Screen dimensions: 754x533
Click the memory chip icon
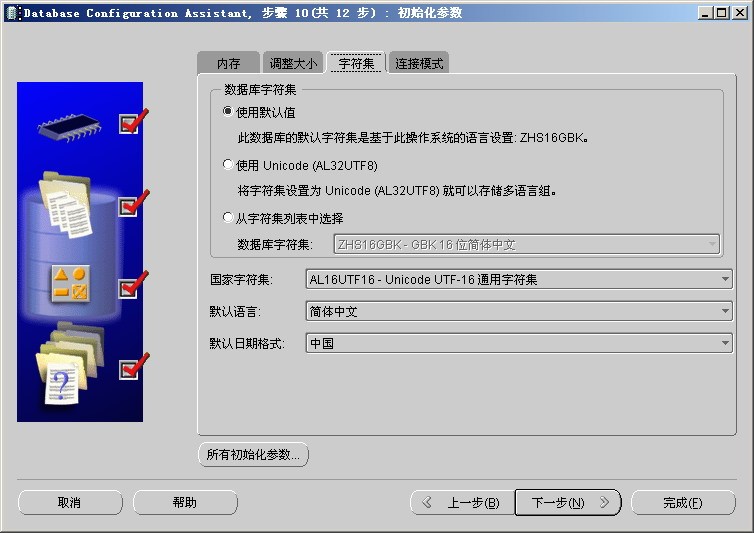point(69,127)
